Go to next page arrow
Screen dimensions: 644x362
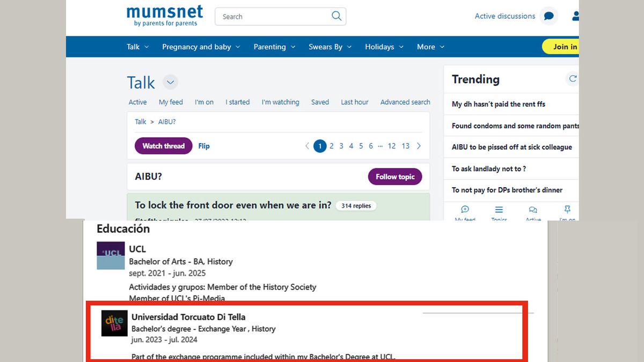[419, 146]
